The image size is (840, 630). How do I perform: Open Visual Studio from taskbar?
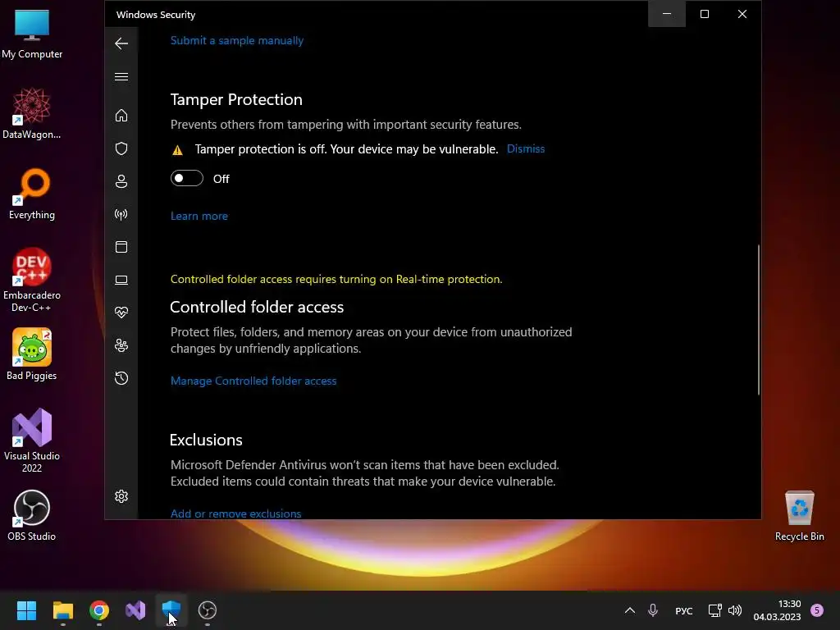(x=135, y=610)
